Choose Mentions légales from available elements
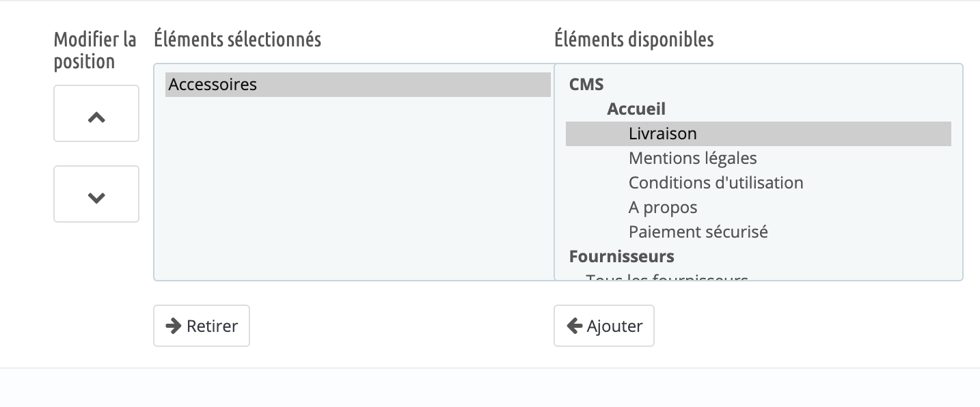The height and width of the screenshot is (407, 980). 692,158
